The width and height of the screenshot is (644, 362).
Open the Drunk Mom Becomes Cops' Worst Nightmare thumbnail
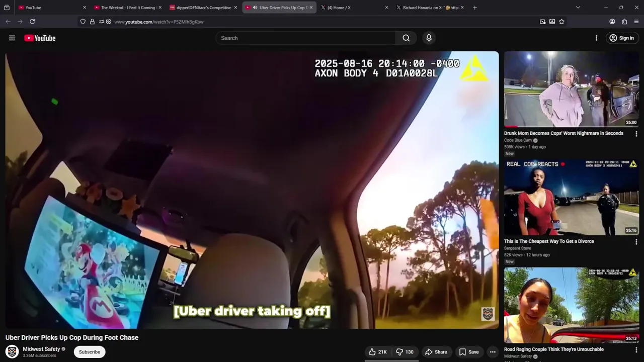click(572, 89)
